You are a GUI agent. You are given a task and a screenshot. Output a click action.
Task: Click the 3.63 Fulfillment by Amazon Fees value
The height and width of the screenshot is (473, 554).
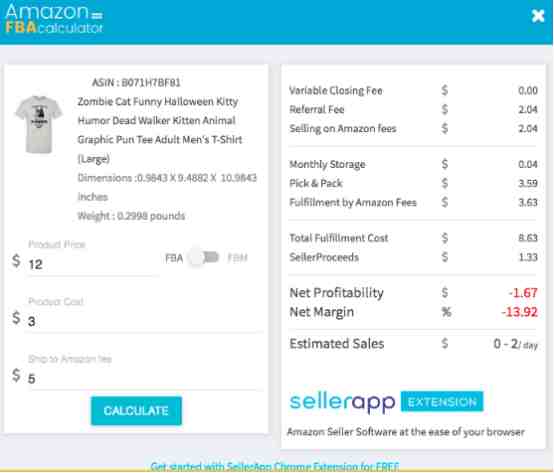528,202
